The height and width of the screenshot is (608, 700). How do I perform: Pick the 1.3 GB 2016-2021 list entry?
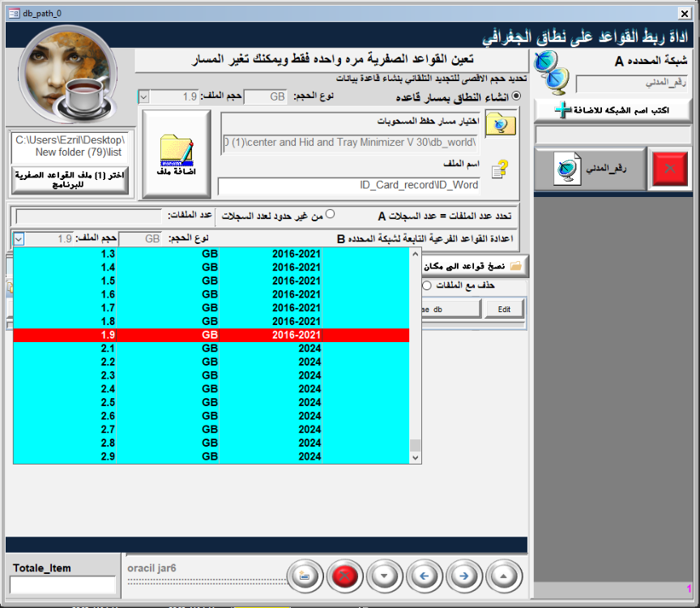tap(211, 254)
